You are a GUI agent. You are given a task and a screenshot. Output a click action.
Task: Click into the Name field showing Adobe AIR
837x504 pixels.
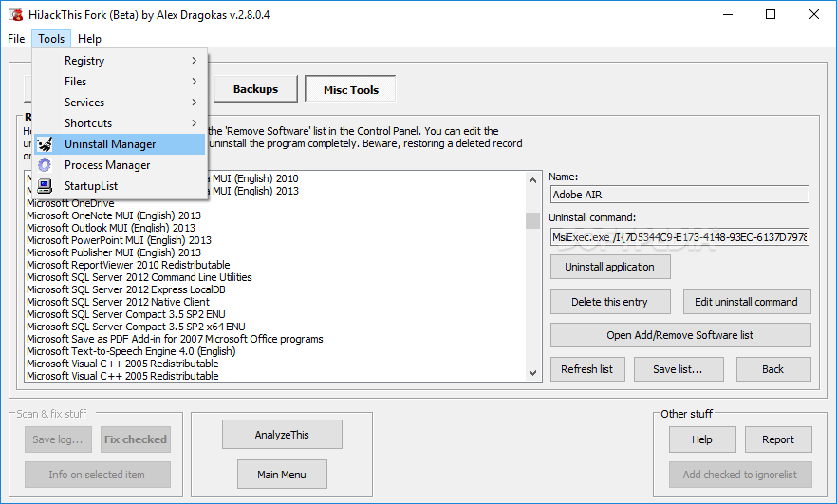(x=679, y=195)
